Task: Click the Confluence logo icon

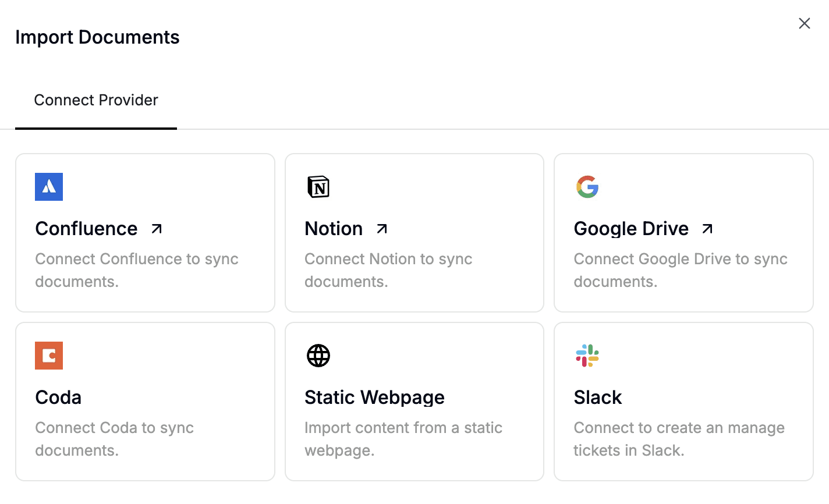Action: coord(49,187)
